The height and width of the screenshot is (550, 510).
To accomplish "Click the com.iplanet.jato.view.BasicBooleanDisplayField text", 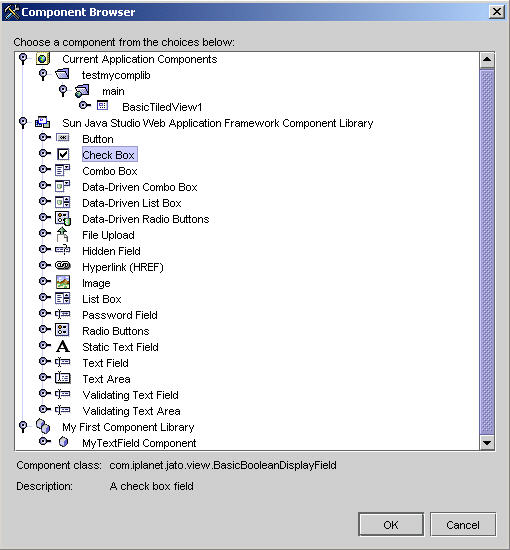I will pyautogui.click(x=223, y=465).
